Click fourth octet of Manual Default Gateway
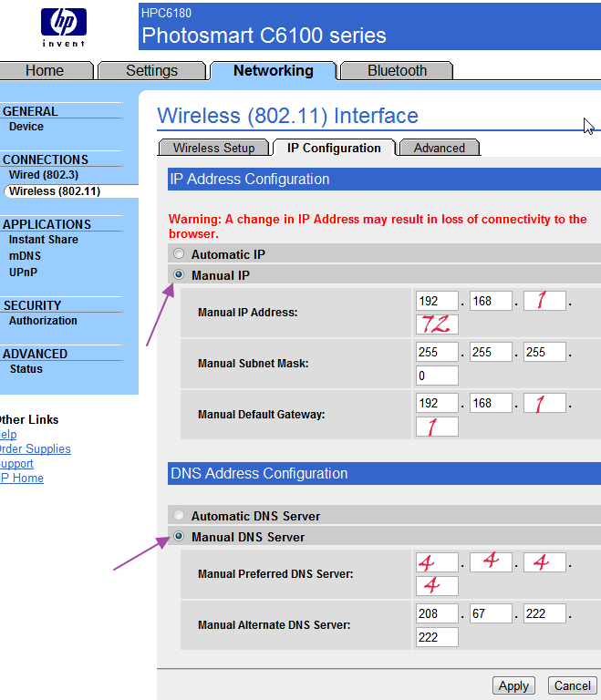This screenshot has width=601, height=700. point(437,427)
